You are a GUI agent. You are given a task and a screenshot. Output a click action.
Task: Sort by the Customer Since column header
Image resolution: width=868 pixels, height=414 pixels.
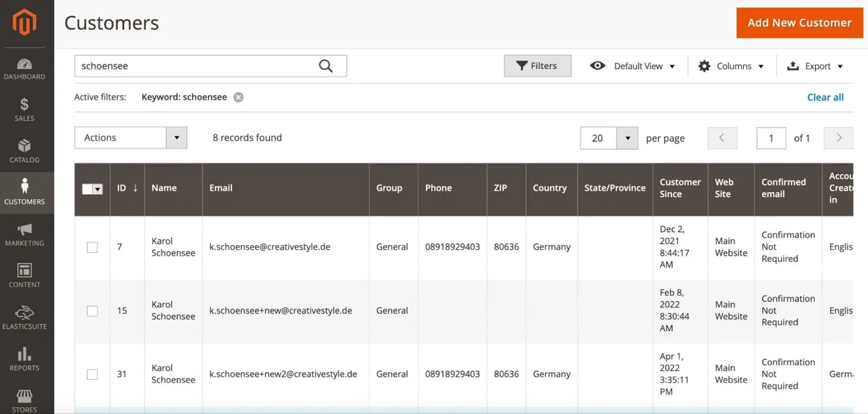pyautogui.click(x=680, y=188)
